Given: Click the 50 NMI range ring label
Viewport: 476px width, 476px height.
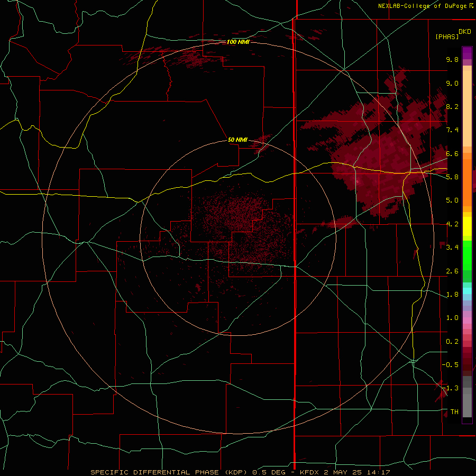Looking at the screenshot, I should (237, 140).
